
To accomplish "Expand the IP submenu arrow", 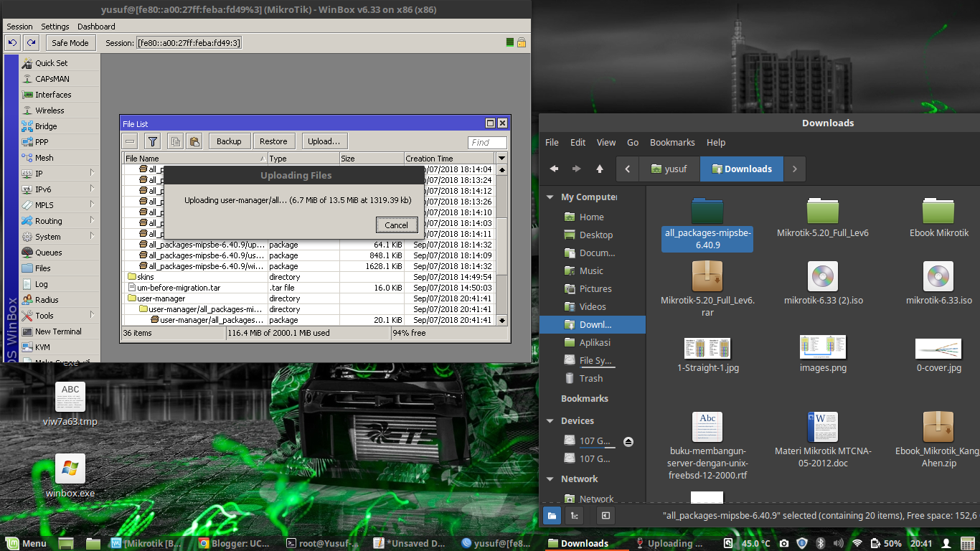I will tap(93, 174).
